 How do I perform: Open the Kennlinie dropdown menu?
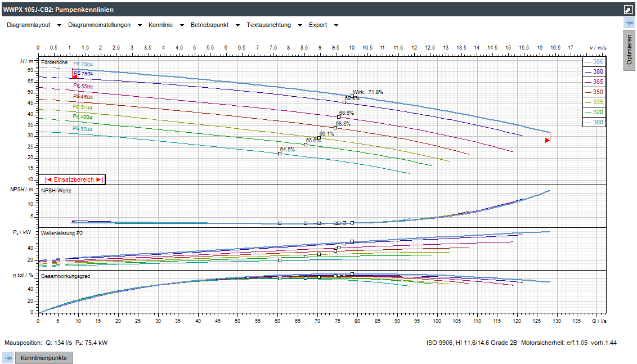pos(165,25)
